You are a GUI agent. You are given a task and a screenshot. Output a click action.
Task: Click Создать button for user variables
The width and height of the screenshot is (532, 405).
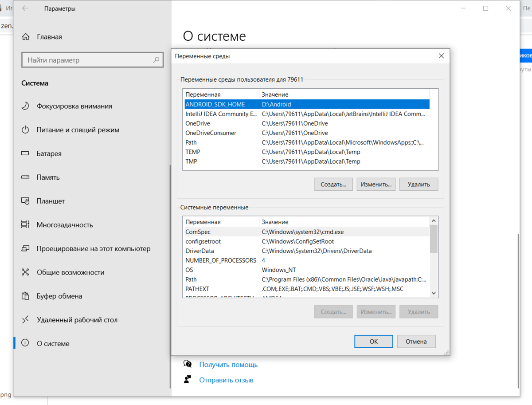tap(333, 185)
